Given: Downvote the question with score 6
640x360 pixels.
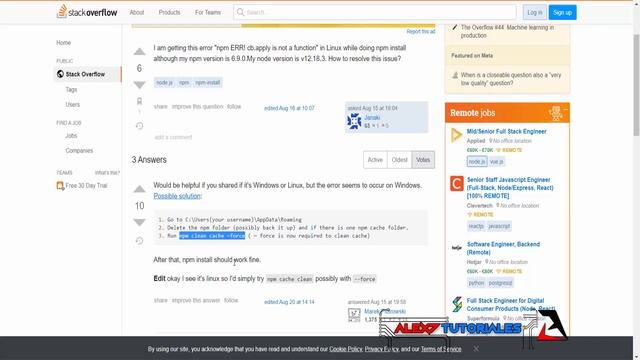Looking at the screenshot, I should point(139,84).
